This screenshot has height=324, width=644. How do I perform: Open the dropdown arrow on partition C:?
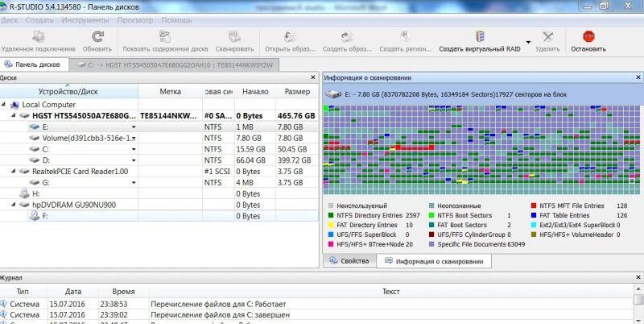(134, 149)
